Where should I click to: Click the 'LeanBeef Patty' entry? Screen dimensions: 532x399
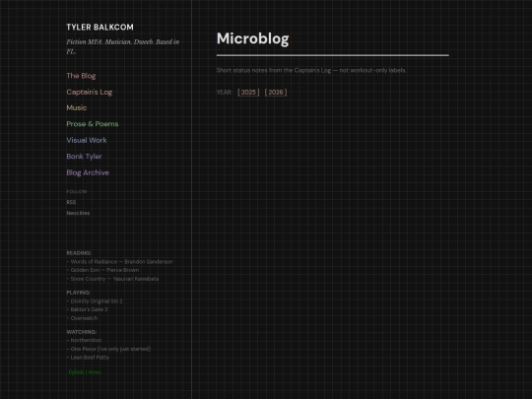(88, 358)
